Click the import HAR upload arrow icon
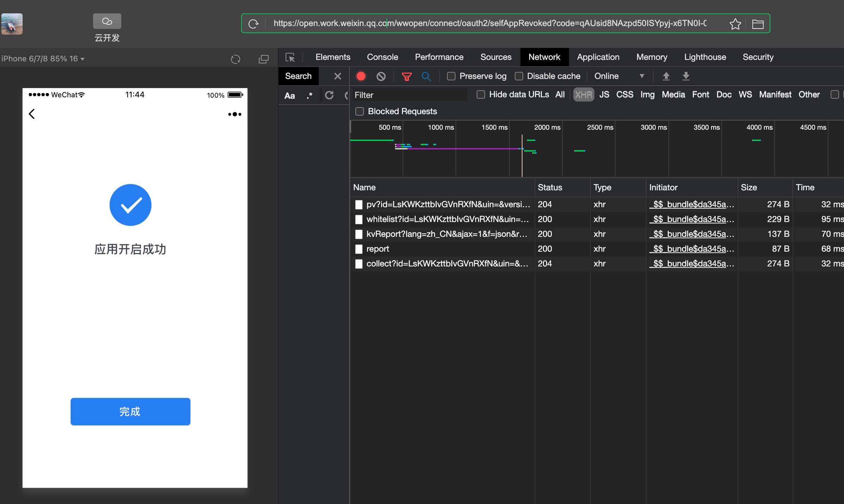The height and width of the screenshot is (504, 844). [x=666, y=76]
